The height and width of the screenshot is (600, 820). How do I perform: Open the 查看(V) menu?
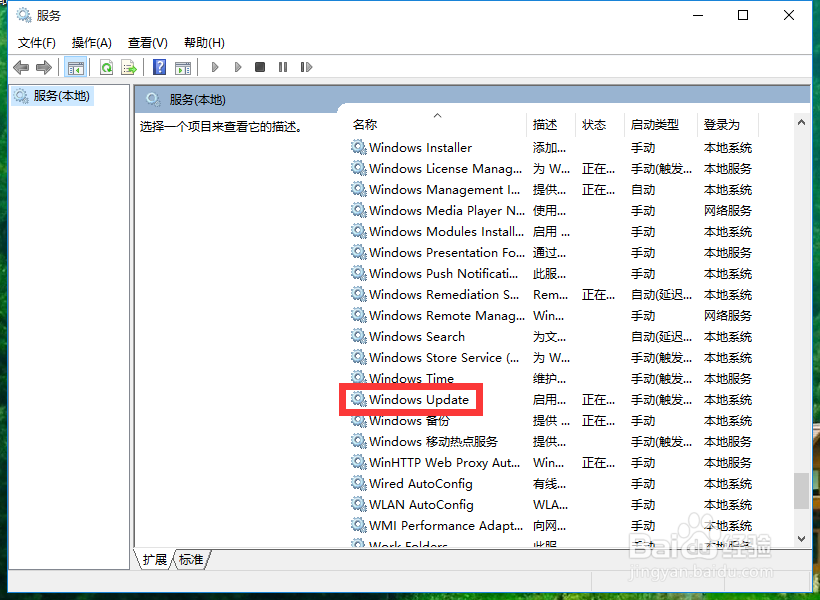click(148, 43)
